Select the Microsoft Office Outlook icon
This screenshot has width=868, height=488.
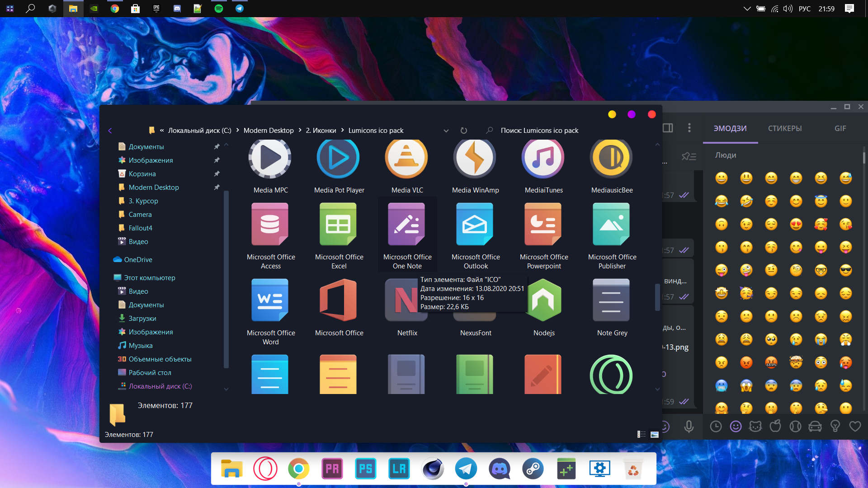475,235
